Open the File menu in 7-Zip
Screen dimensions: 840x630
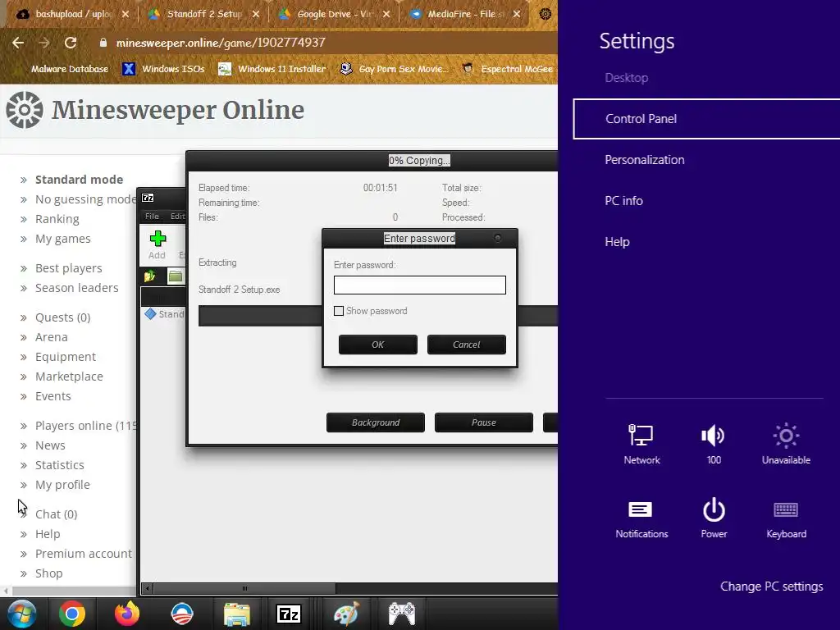click(152, 216)
